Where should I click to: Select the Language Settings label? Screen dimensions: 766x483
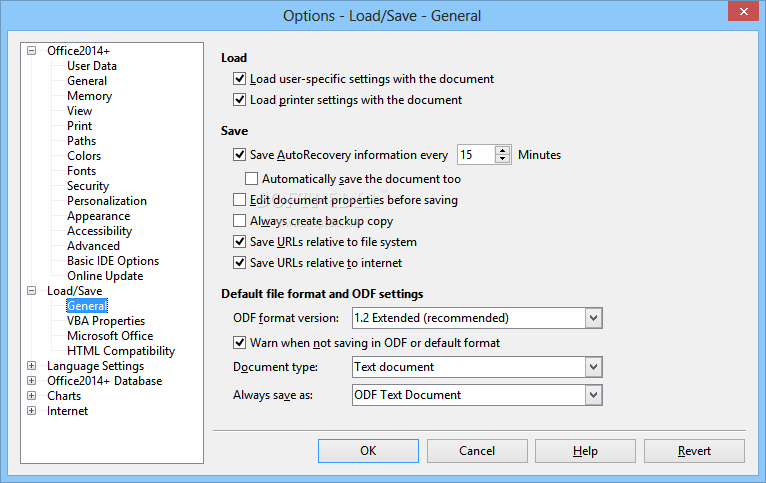(96, 366)
